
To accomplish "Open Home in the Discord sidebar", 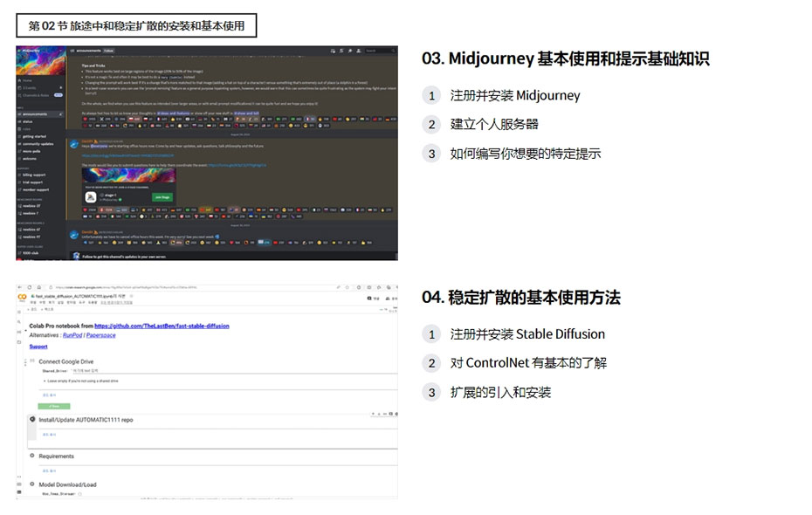I will pos(25,81).
